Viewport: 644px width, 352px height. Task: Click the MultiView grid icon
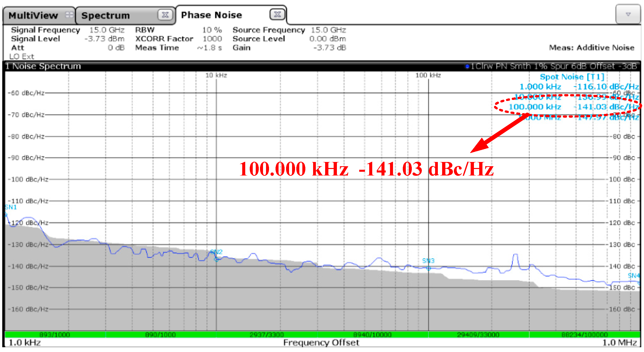click(69, 15)
